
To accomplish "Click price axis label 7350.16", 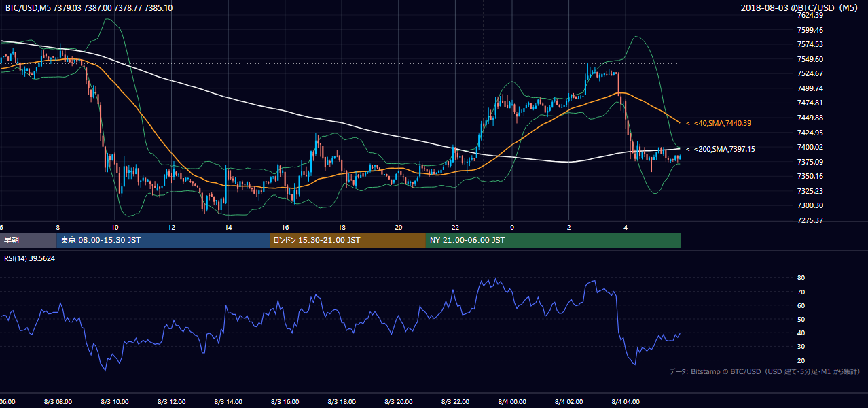I will 810,176.
